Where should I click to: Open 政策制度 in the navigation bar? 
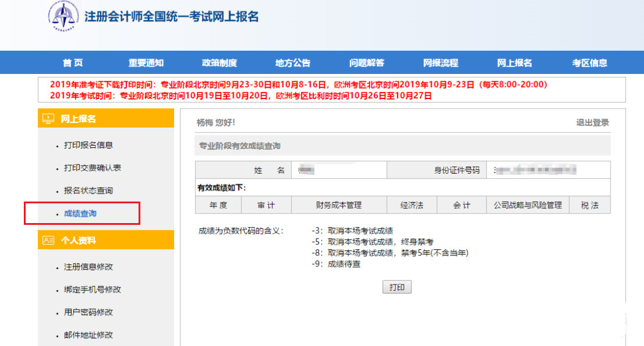click(219, 63)
